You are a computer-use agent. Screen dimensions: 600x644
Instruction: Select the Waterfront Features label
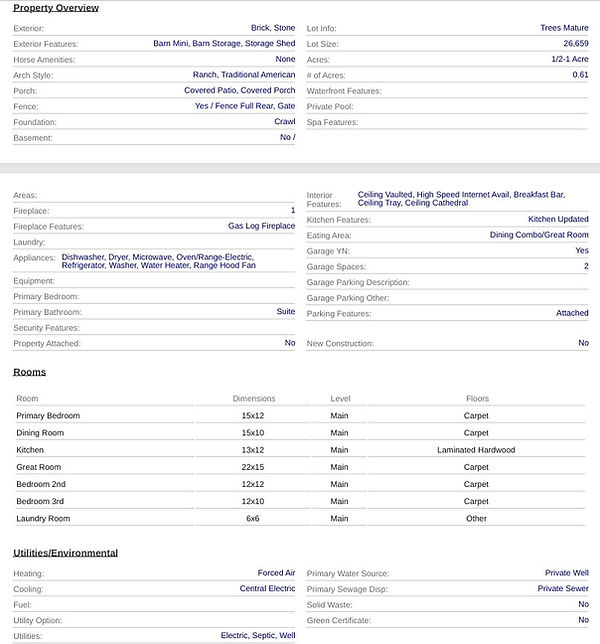(344, 91)
